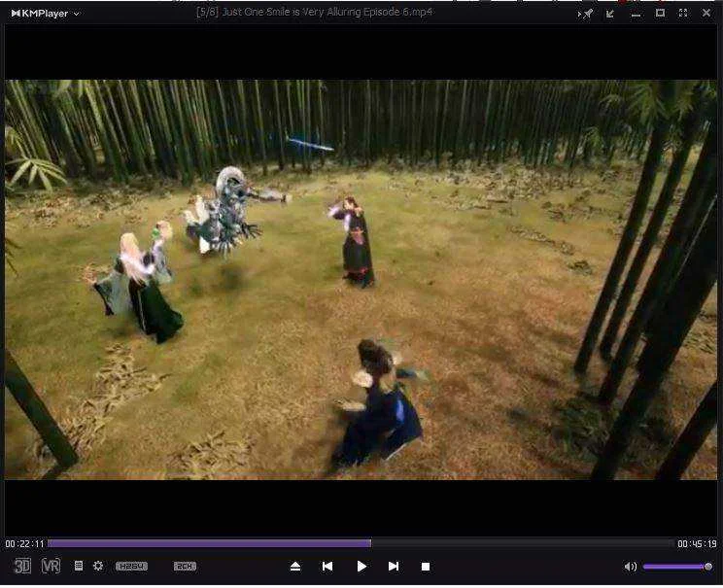Close the KMPlayer window

coord(706,13)
